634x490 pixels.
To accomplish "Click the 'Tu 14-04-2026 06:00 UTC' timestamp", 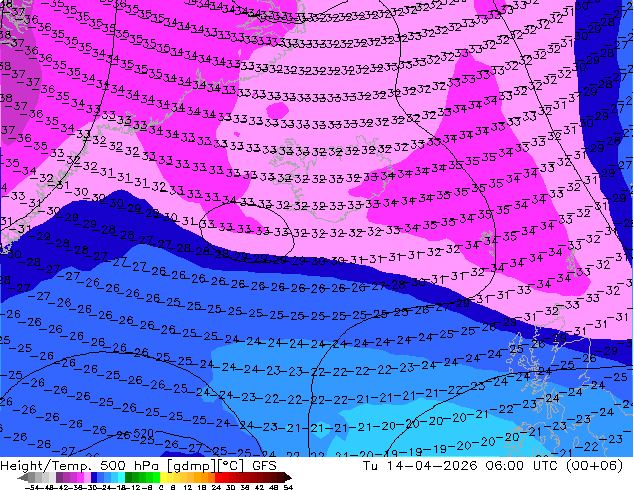I will click(x=460, y=466).
